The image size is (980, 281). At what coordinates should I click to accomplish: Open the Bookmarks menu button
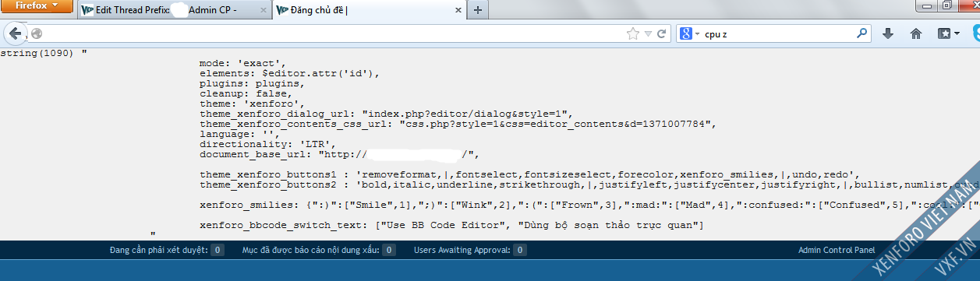coord(948,34)
